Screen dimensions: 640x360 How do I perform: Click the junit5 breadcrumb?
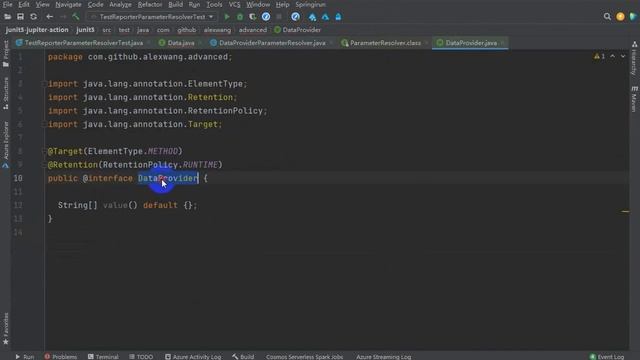coord(85,30)
